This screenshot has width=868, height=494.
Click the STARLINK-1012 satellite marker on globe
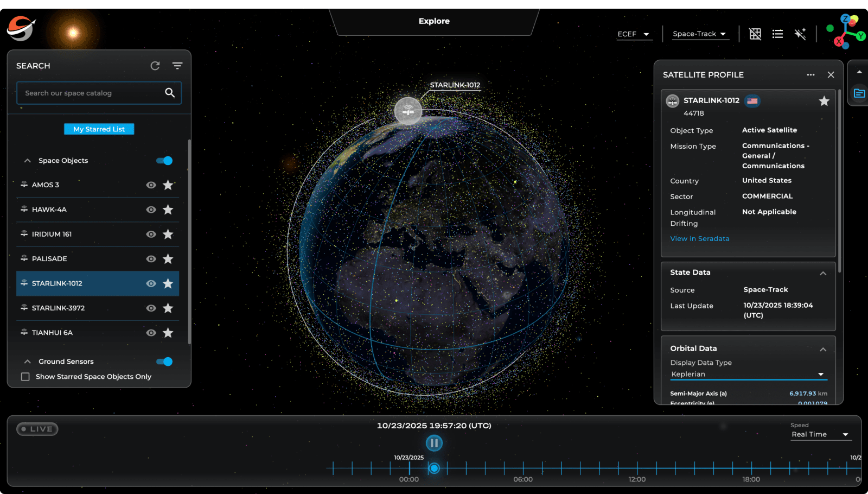click(408, 111)
